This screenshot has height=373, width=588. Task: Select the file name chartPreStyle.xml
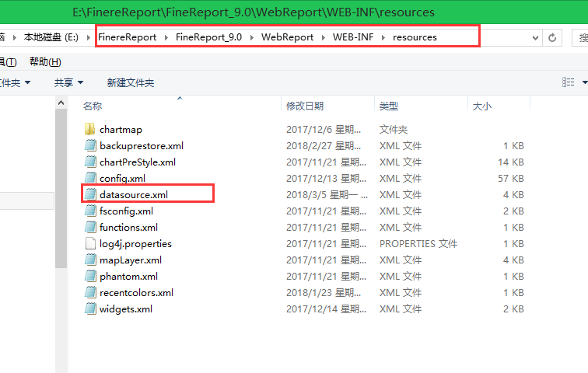[x=138, y=162]
